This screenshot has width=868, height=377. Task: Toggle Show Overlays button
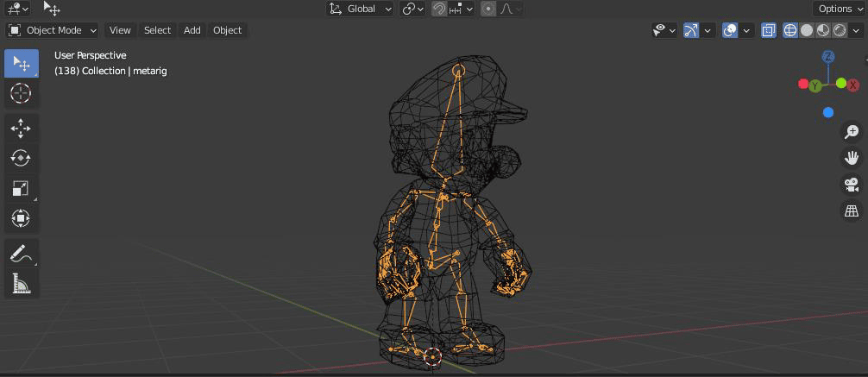click(x=730, y=30)
